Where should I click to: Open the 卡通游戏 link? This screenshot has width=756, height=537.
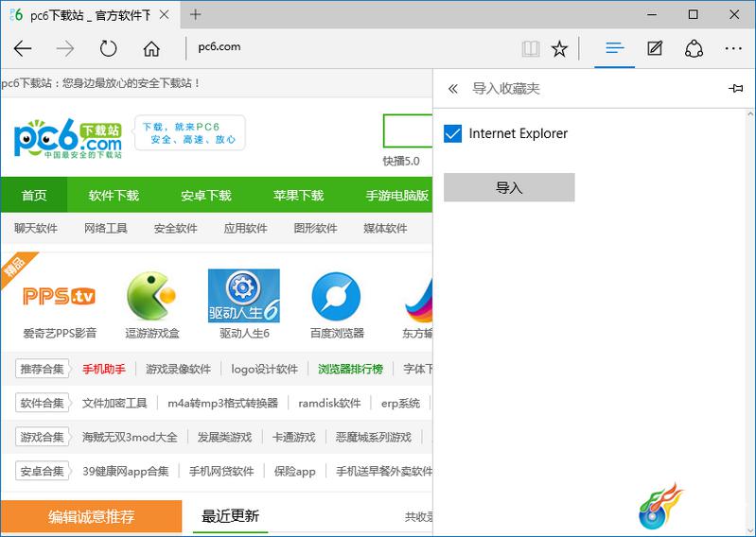tap(293, 437)
